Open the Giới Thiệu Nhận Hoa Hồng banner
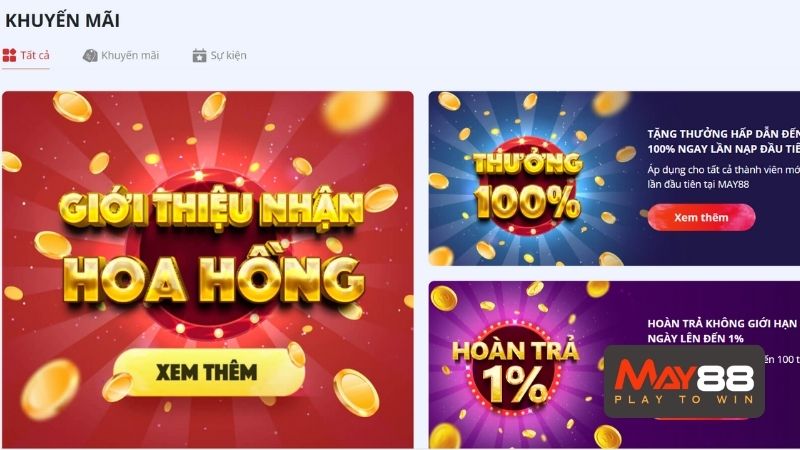800x450 pixels. (x=208, y=270)
